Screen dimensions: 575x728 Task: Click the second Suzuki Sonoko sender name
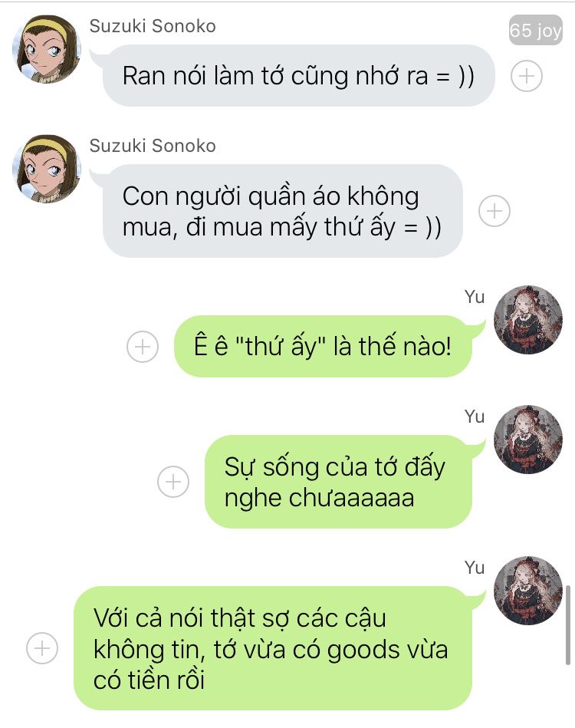[153, 146]
